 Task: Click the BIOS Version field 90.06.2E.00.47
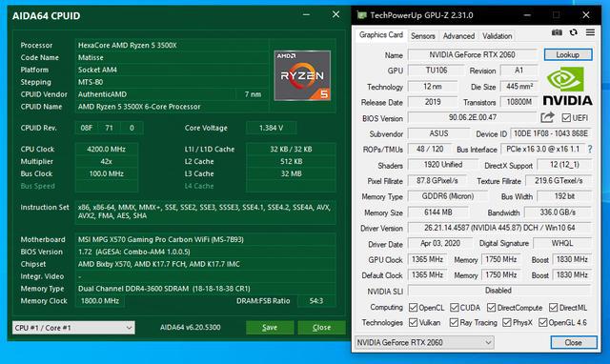click(473, 117)
